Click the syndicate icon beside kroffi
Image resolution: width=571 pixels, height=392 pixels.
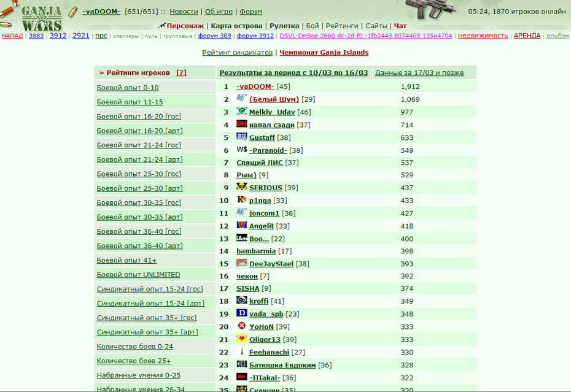(241, 300)
